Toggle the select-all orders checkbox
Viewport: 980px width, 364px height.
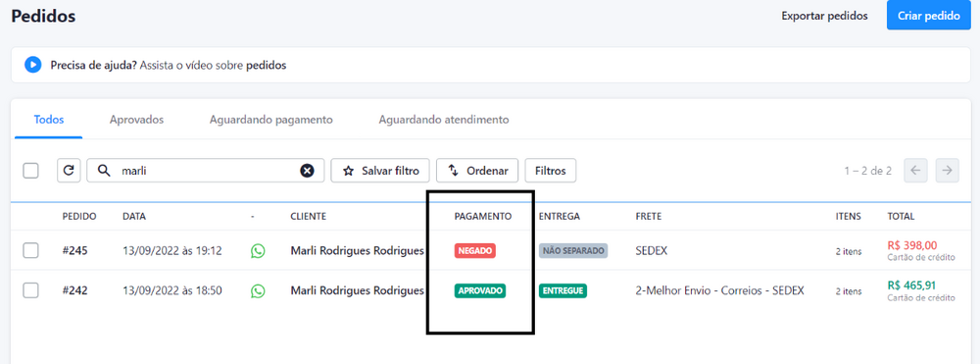pyautogui.click(x=30, y=170)
